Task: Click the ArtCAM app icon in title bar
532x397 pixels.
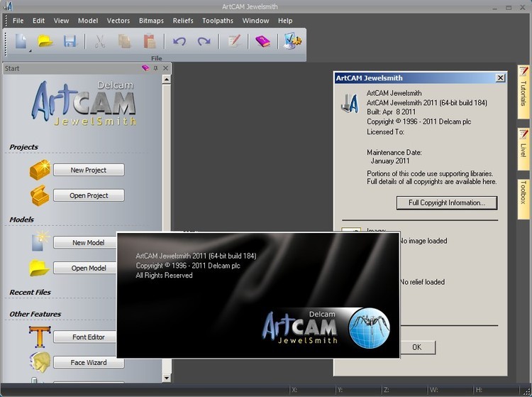Action: tap(8, 6)
